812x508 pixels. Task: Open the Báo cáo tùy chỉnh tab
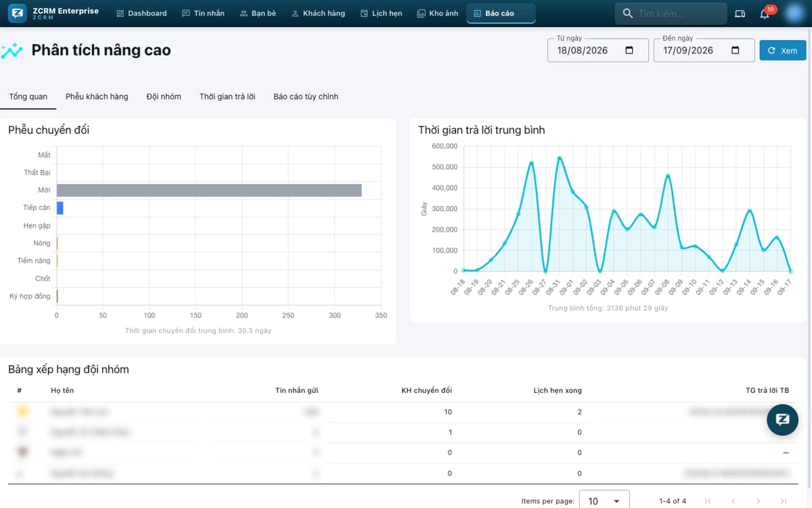point(306,97)
